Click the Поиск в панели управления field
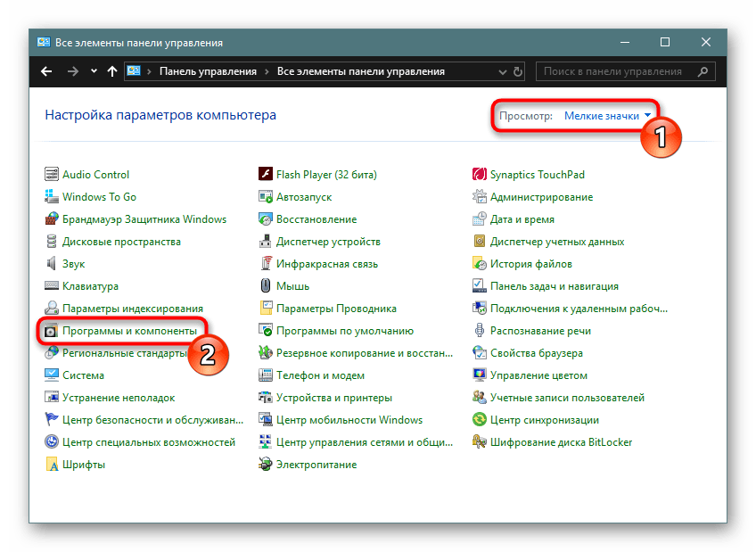Viewport: 756px width, 552px height. click(615, 71)
